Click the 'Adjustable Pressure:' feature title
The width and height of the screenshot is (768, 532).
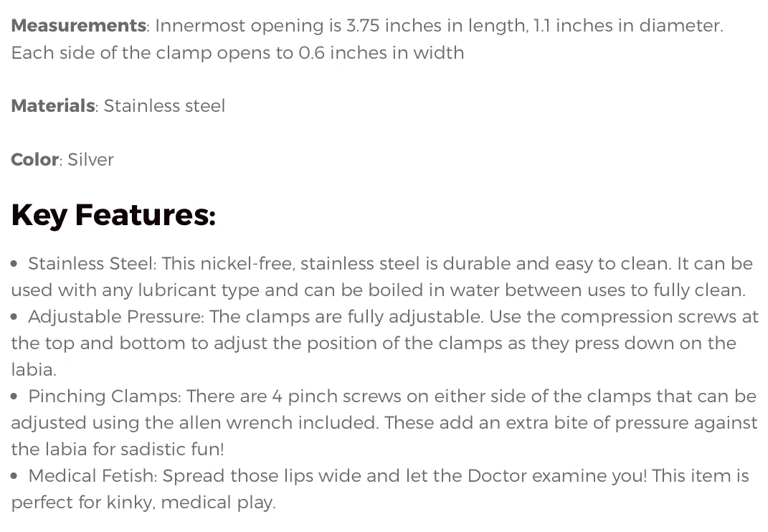click(x=116, y=316)
